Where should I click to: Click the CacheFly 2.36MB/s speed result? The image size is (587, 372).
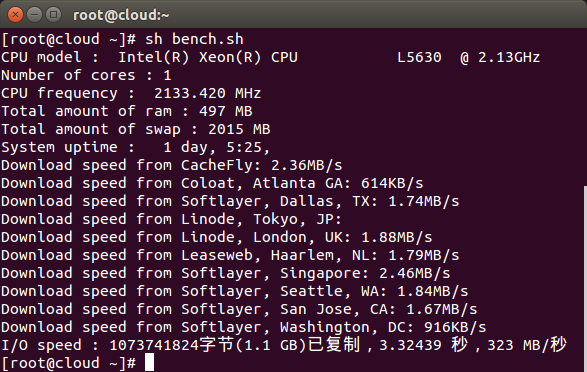(x=307, y=165)
